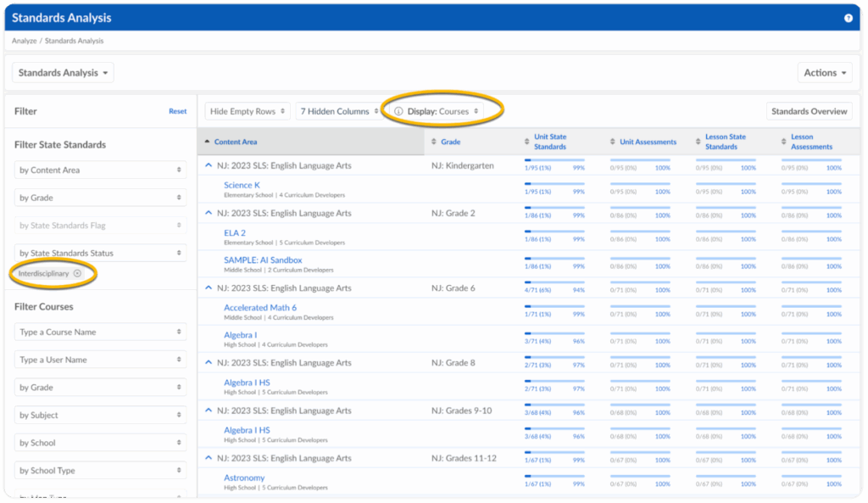The height and width of the screenshot is (503, 868).
Task: Click Unit Assessments column header text
Action: pyautogui.click(x=648, y=142)
